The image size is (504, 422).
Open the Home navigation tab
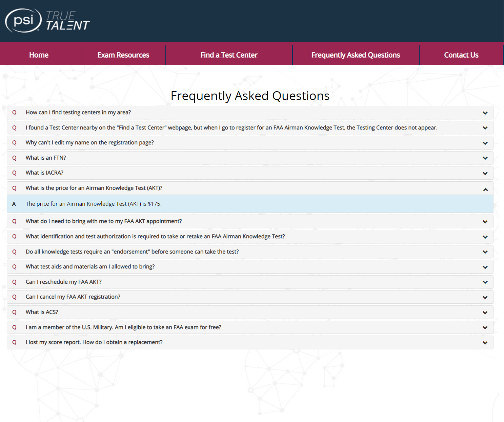[x=39, y=55]
